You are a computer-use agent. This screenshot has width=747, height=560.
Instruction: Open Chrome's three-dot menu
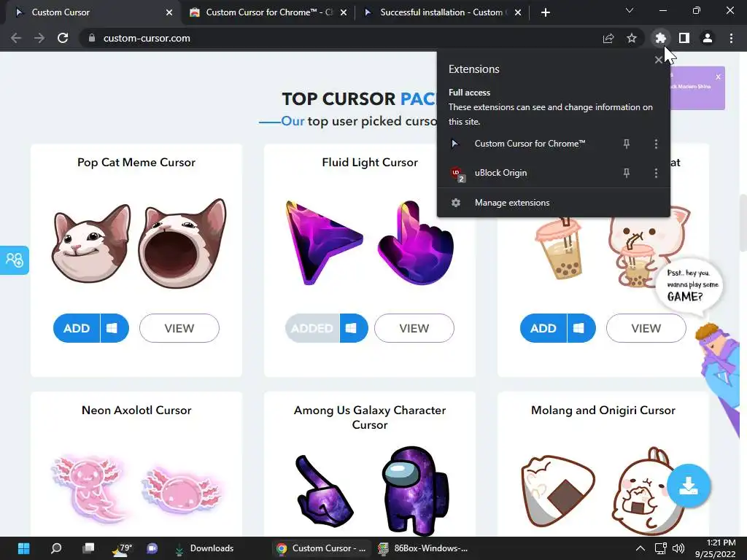[x=731, y=38]
